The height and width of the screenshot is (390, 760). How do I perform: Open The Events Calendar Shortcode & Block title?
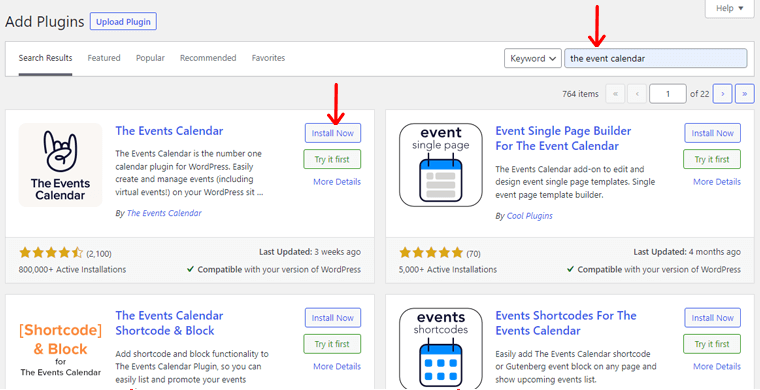(x=169, y=323)
